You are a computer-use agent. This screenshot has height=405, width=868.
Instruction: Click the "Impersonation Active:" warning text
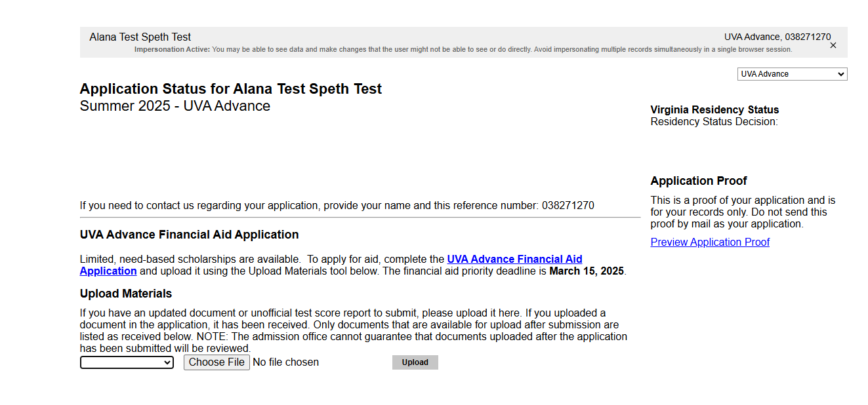(x=172, y=50)
